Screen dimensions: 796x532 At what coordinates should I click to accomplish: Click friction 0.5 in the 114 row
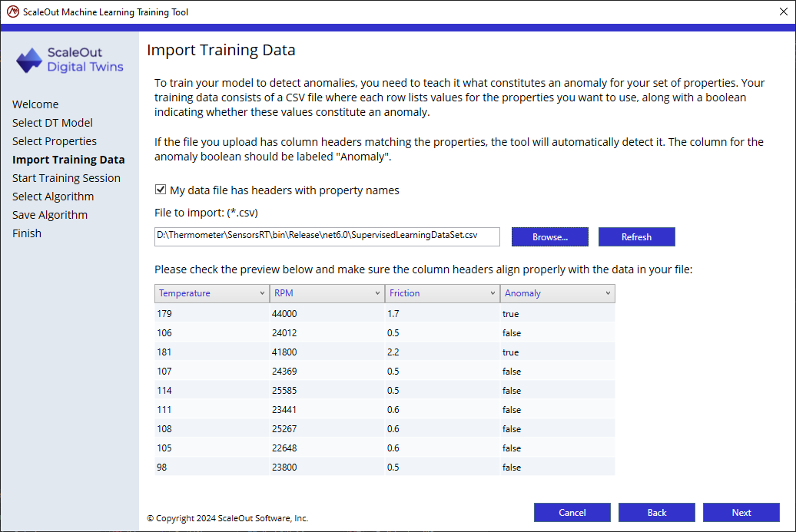pyautogui.click(x=443, y=391)
